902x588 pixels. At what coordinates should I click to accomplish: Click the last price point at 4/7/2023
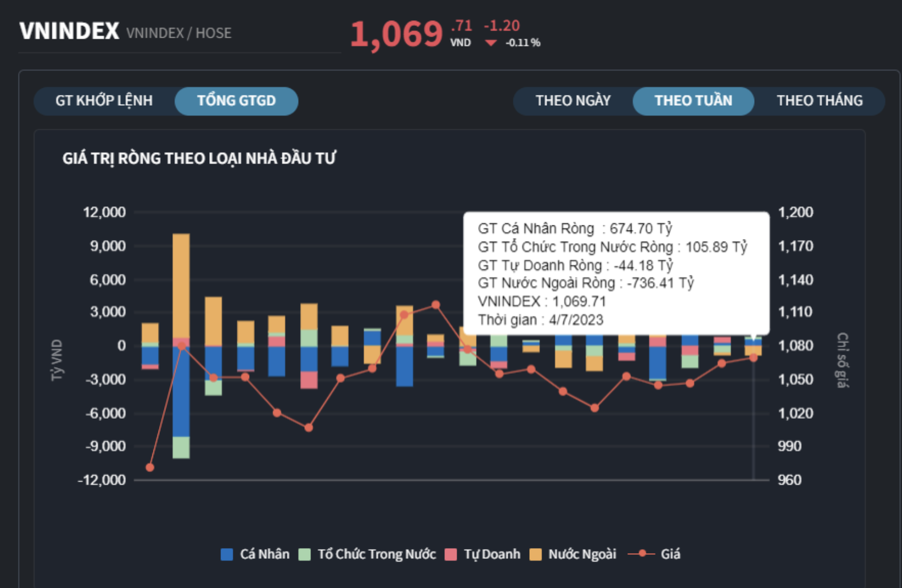click(753, 358)
